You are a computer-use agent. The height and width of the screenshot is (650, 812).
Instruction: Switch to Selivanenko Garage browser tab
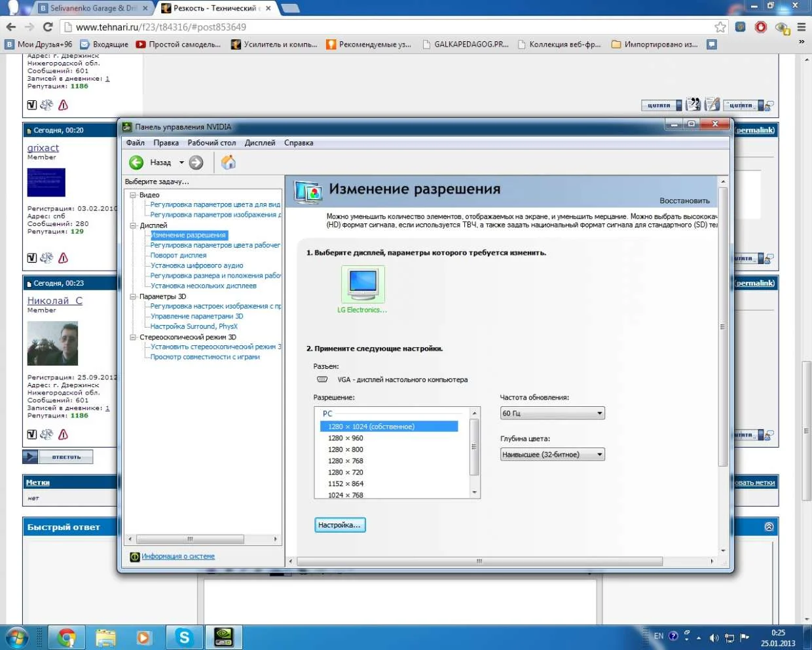pyautogui.click(x=92, y=9)
